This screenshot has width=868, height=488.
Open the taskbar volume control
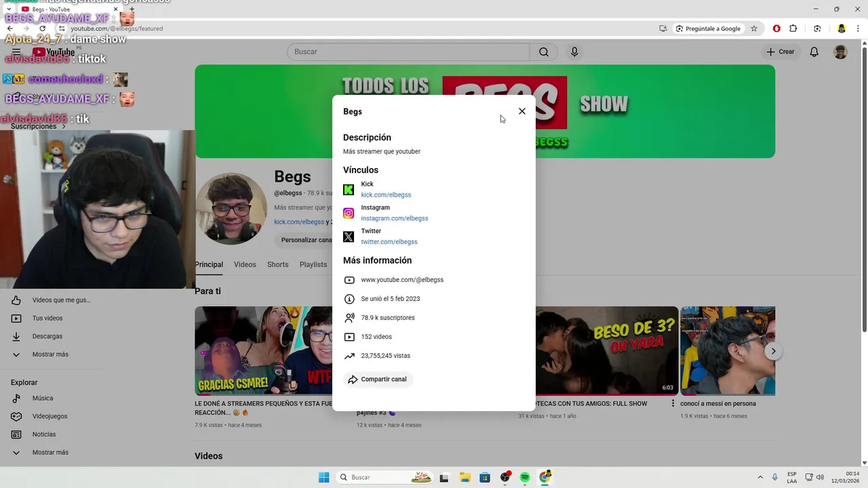[x=821, y=477]
